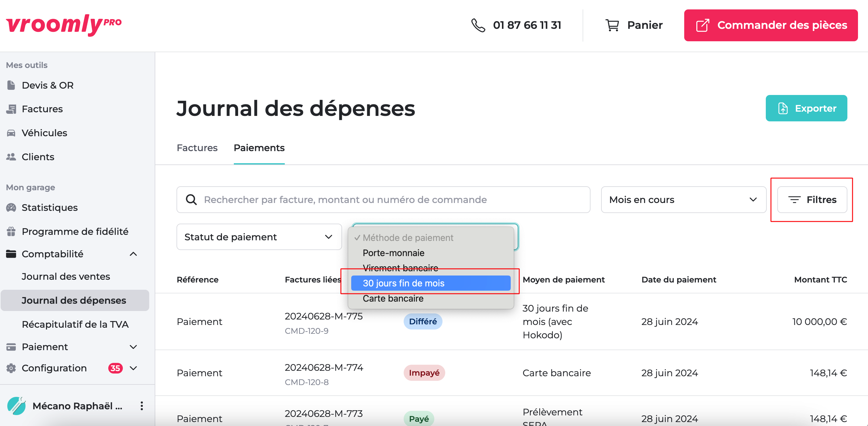Viewport: 868px width, 426px height.
Task: Open the Clients page
Action: click(38, 157)
